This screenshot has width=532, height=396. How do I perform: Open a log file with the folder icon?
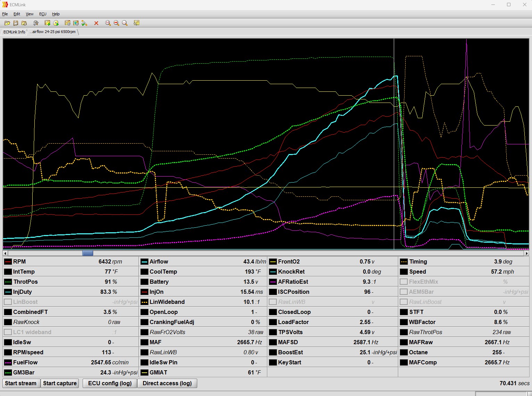click(7, 23)
